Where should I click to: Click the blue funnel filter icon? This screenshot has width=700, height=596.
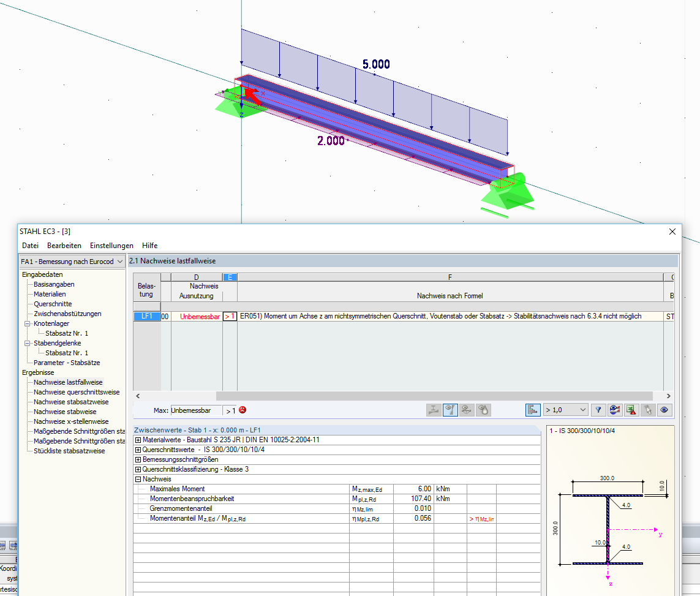598,410
